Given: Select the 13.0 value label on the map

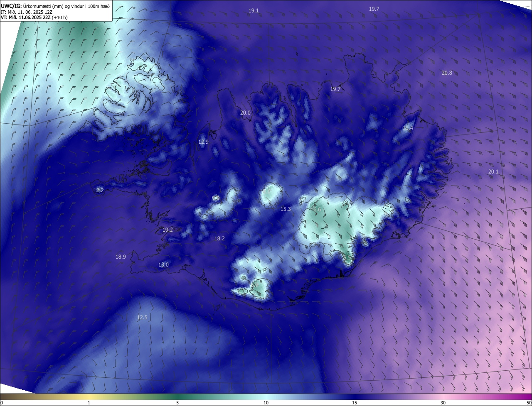Looking at the screenshot, I should tap(163, 265).
